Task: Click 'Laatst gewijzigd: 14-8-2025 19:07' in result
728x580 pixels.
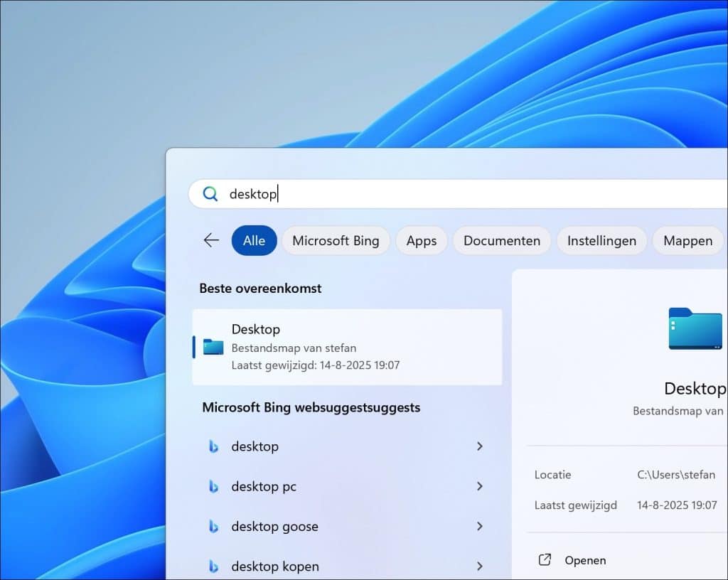Action: (x=316, y=365)
